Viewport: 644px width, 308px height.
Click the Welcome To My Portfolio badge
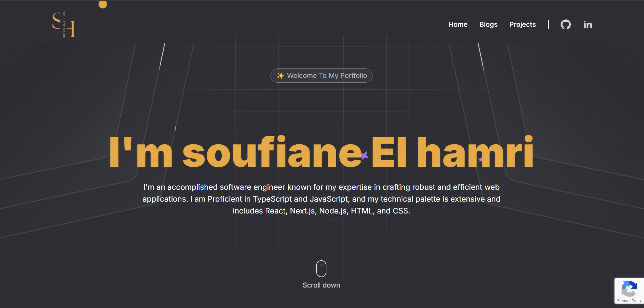(x=321, y=76)
